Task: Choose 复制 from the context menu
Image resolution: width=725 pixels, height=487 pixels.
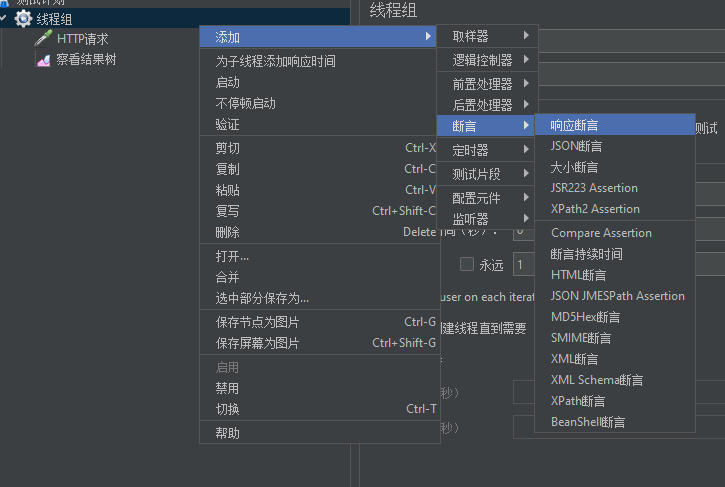Action: pyautogui.click(x=318, y=169)
